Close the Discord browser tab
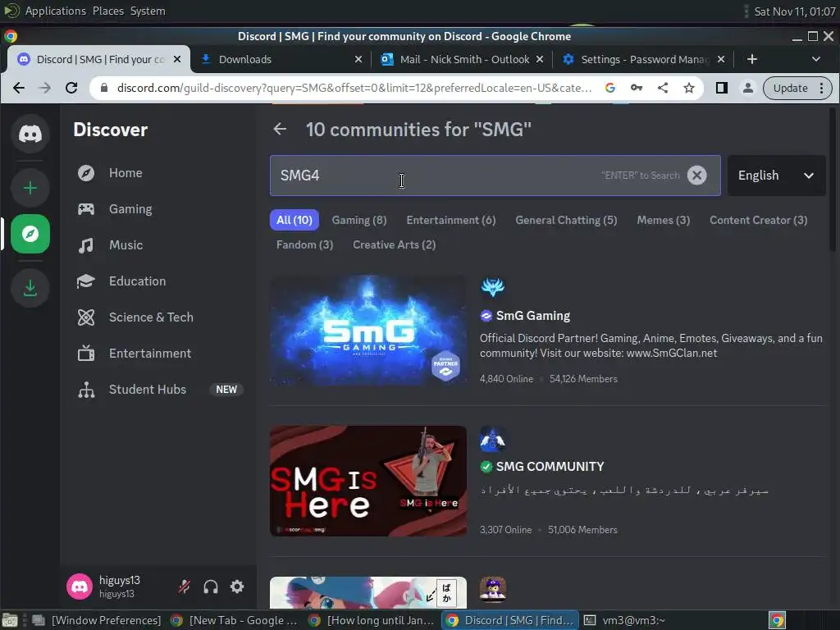 pos(177,59)
